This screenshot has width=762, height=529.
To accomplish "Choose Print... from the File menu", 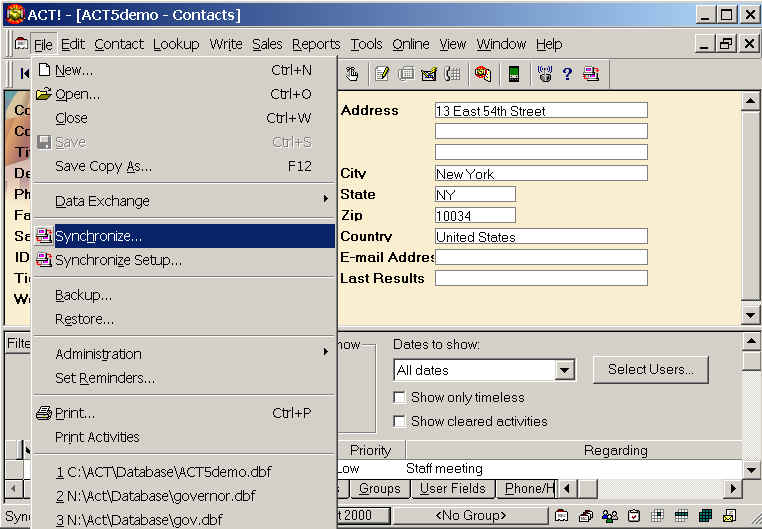I will point(184,413).
